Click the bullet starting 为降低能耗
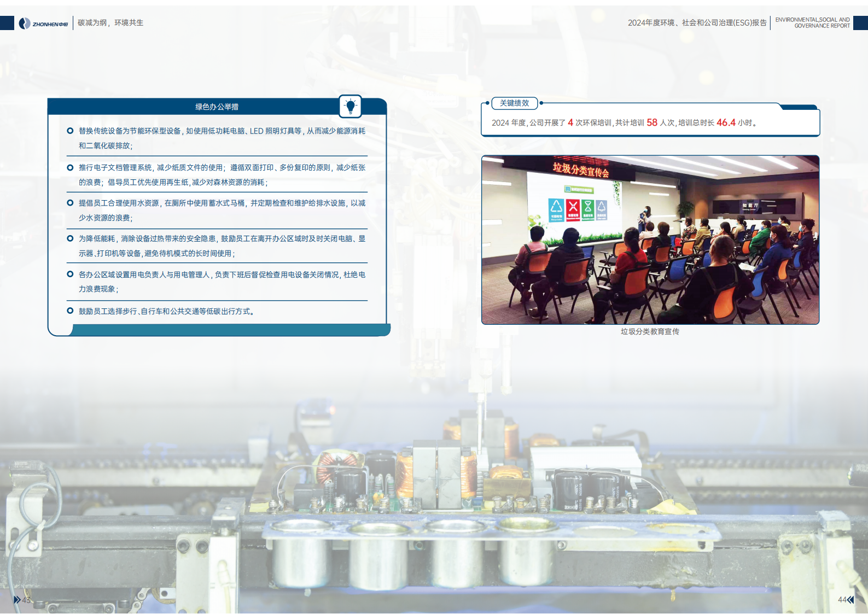Image resolution: width=868 pixels, height=614 pixels. 222,246
